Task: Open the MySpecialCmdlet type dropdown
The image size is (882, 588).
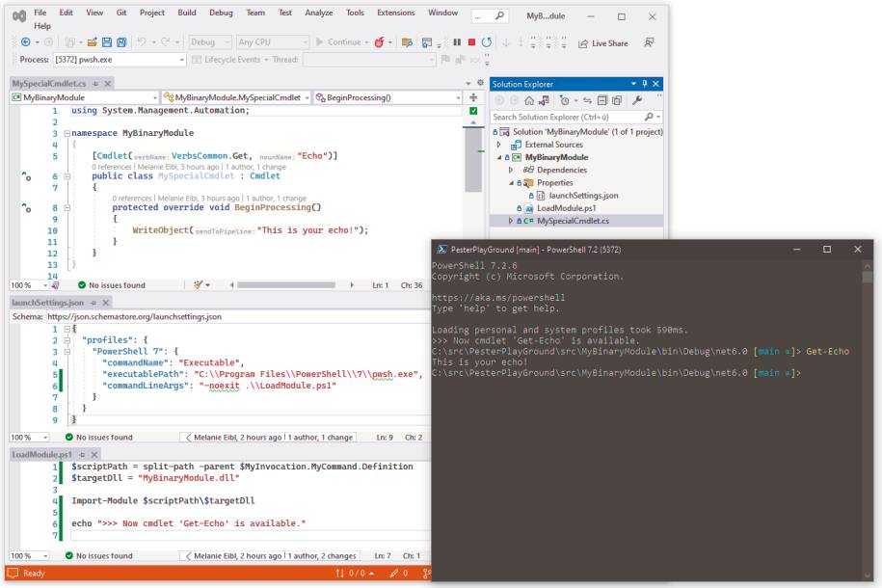Action: 236,97
